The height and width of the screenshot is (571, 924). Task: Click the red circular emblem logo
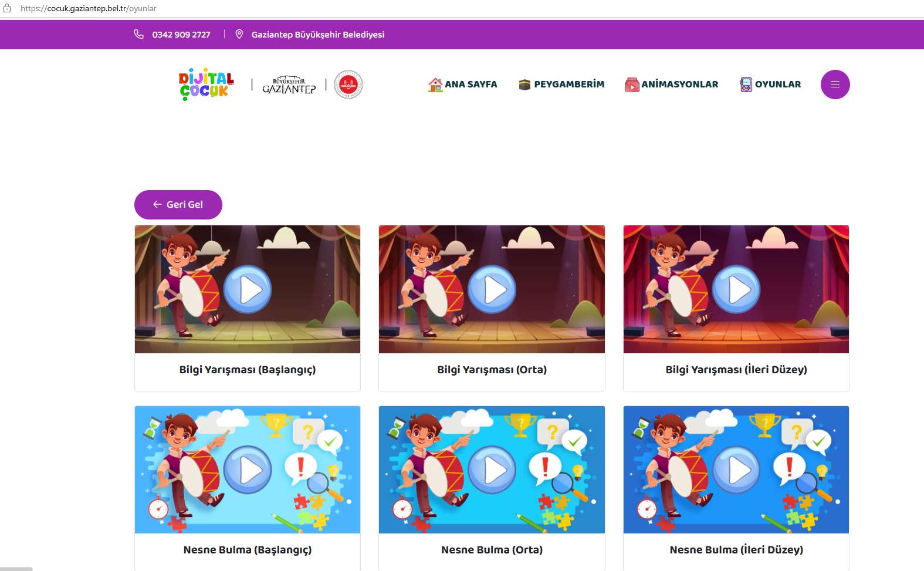[x=348, y=85]
